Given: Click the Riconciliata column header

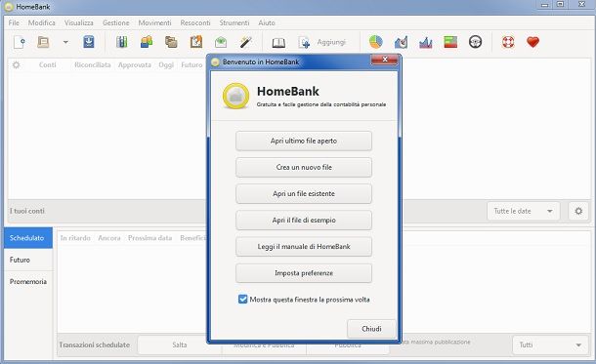Looking at the screenshot, I should pos(93,65).
